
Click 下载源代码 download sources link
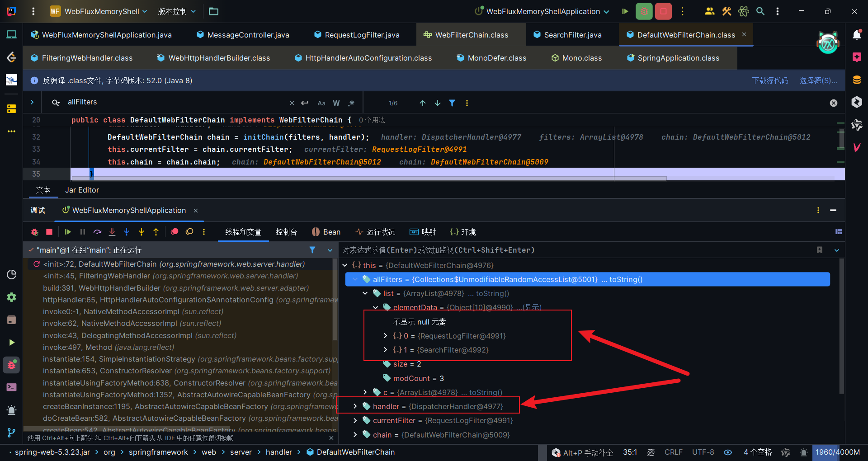(770, 80)
